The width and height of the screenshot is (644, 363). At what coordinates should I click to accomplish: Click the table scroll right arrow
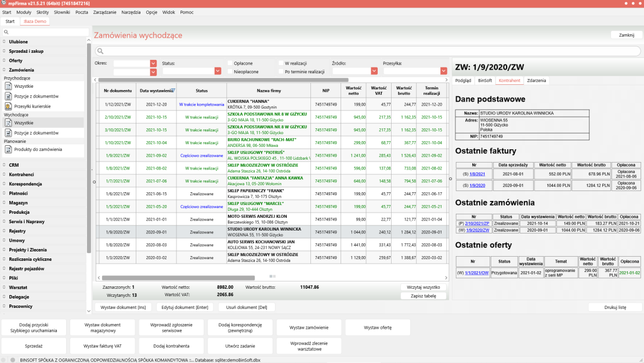(x=446, y=278)
